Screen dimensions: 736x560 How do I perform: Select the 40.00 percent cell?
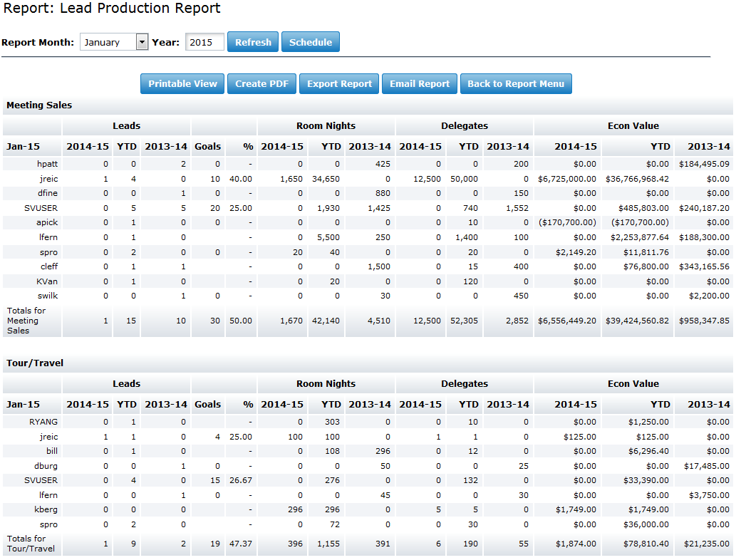[x=241, y=179]
